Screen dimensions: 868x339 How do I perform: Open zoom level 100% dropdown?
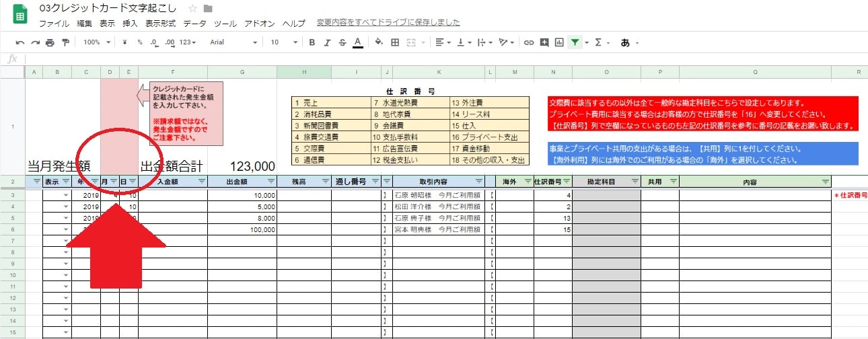96,42
